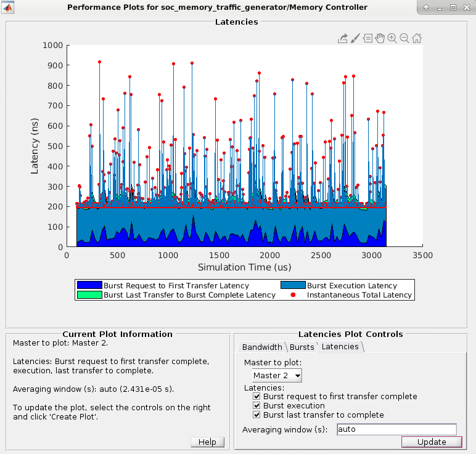Select the zoom out magnifier icon
The height and width of the screenshot is (454, 476).
[x=404, y=38]
